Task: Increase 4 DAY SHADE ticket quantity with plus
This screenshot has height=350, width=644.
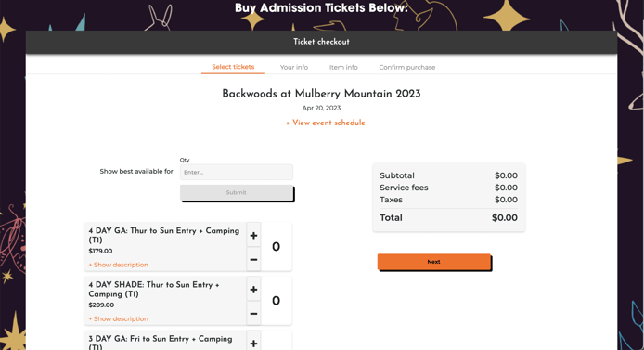Action: [253, 290]
